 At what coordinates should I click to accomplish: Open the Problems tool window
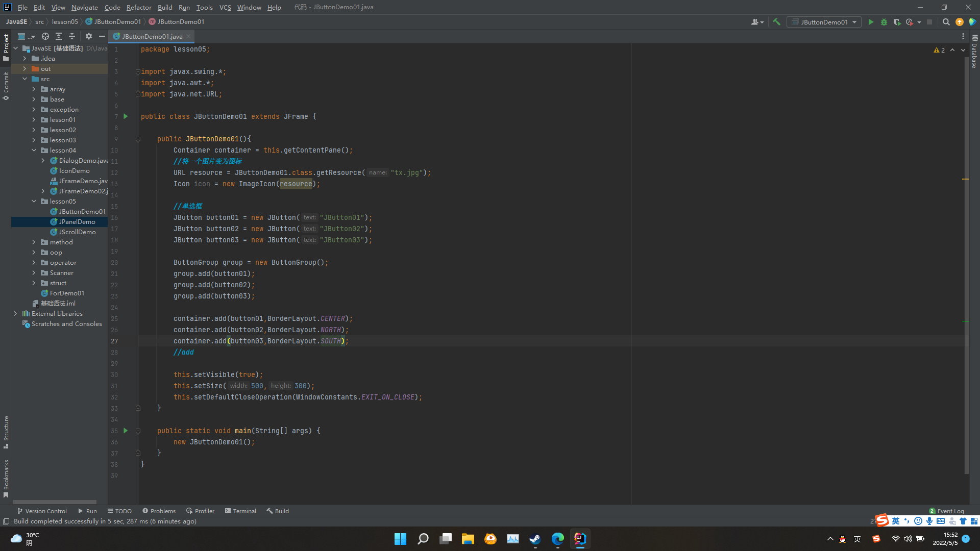tap(159, 511)
